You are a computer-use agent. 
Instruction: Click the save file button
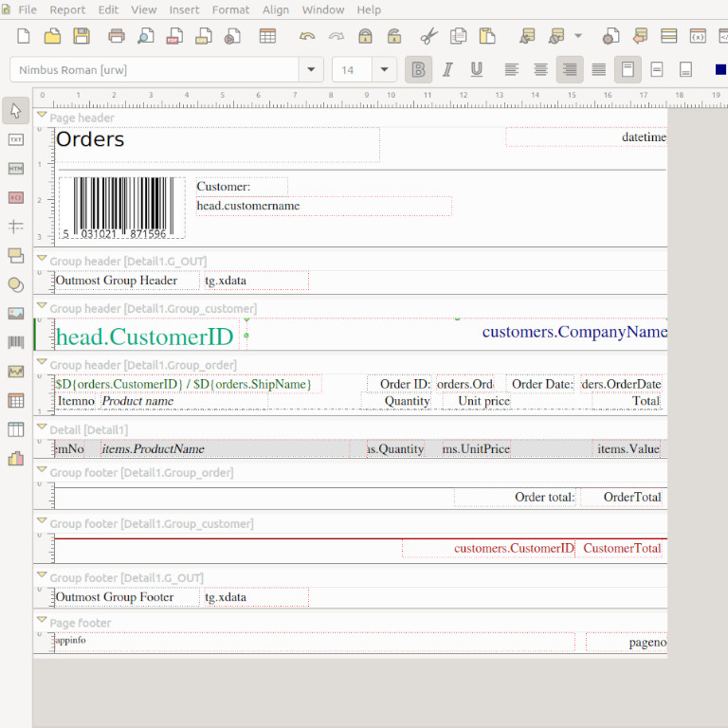coord(82,37)
